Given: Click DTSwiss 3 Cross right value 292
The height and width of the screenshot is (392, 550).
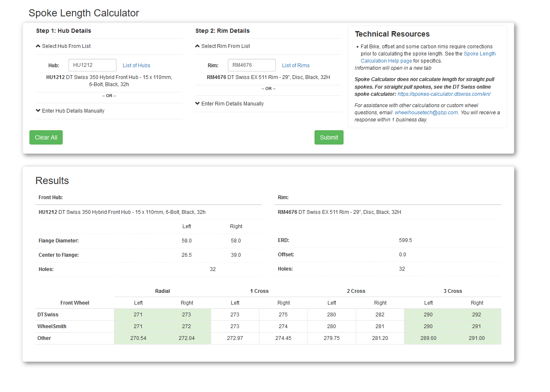Looking at the screenshot, I should 477,315.
